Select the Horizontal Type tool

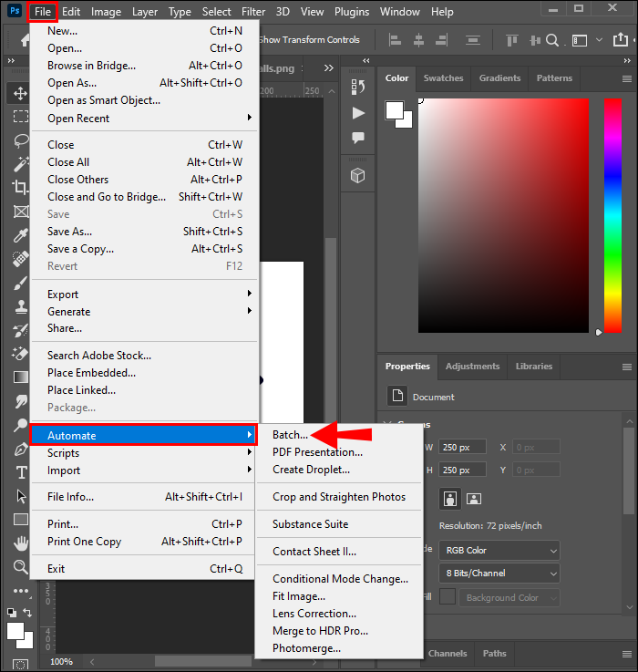[21, 472]
